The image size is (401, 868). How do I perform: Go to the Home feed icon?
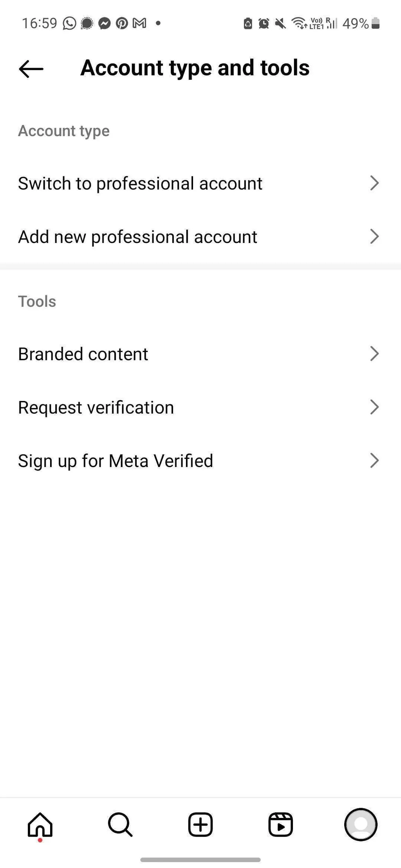pyautogui.click(x=40, y=824)
